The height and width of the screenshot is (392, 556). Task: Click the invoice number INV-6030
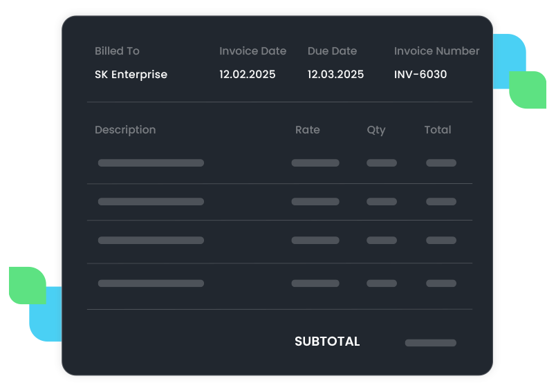[420, 75]
